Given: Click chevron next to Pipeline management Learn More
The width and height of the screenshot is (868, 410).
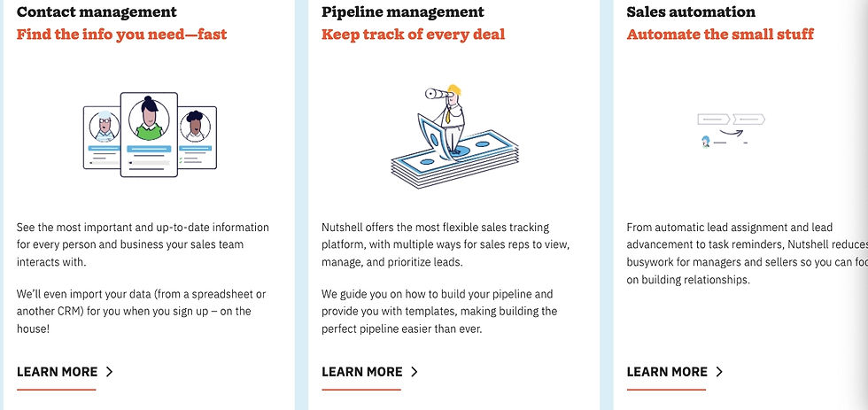Looking at the screenshot, I should (x=415, y=372).
